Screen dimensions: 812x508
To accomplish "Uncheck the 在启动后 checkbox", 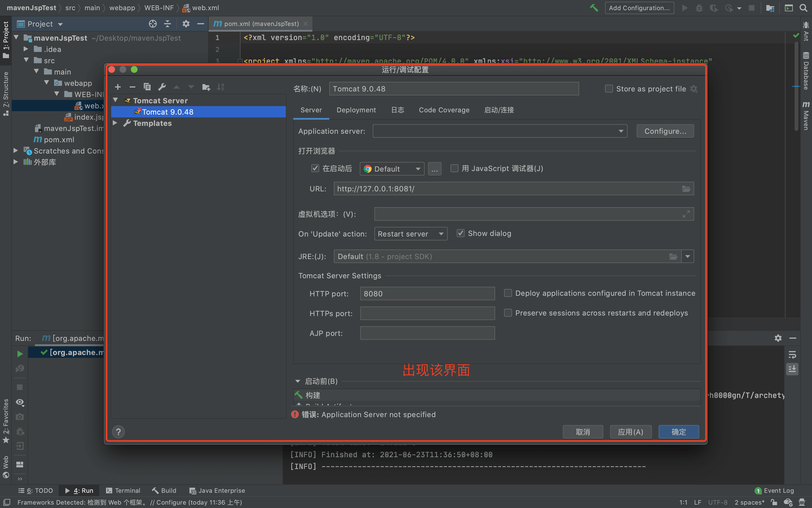I will pos(315,168).
